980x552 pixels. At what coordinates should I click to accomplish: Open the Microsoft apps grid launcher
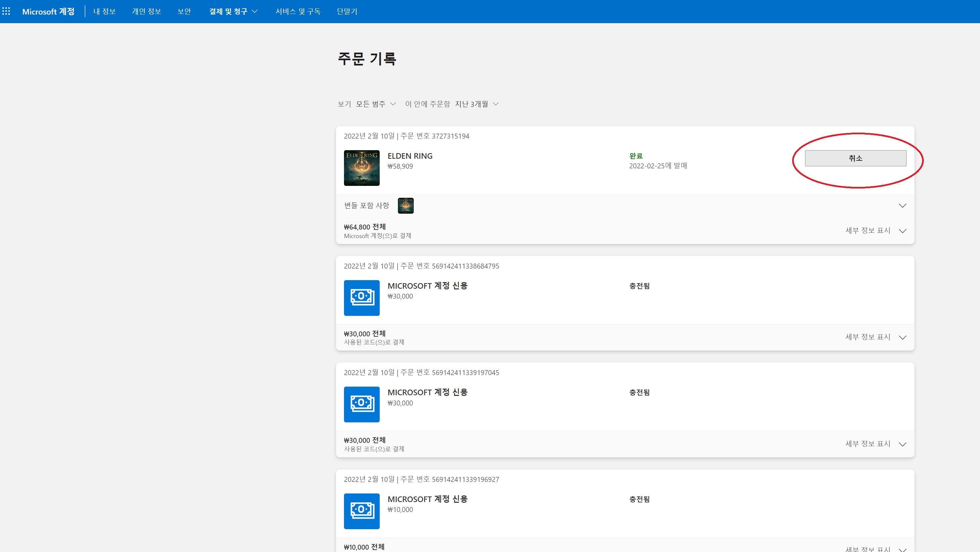coord(6,12)
